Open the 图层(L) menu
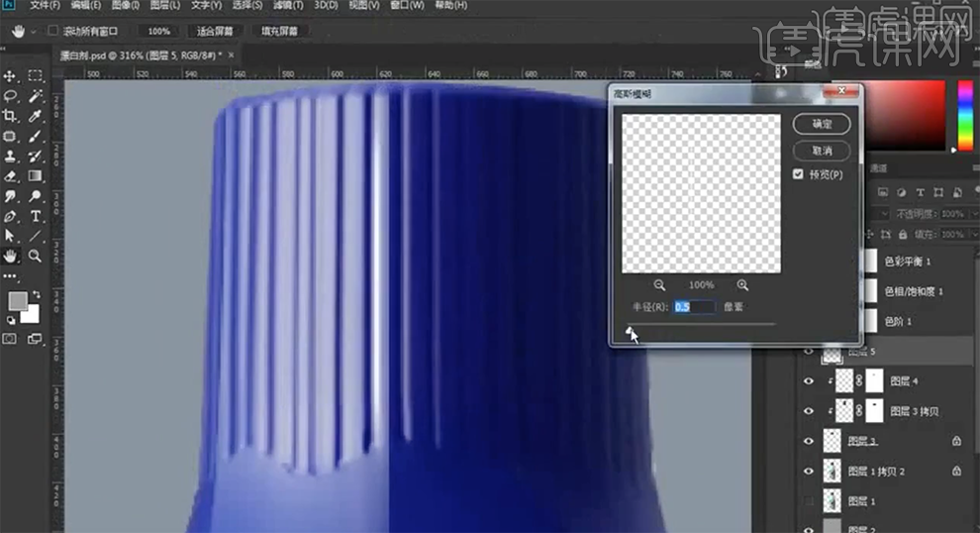 point(164,5)
